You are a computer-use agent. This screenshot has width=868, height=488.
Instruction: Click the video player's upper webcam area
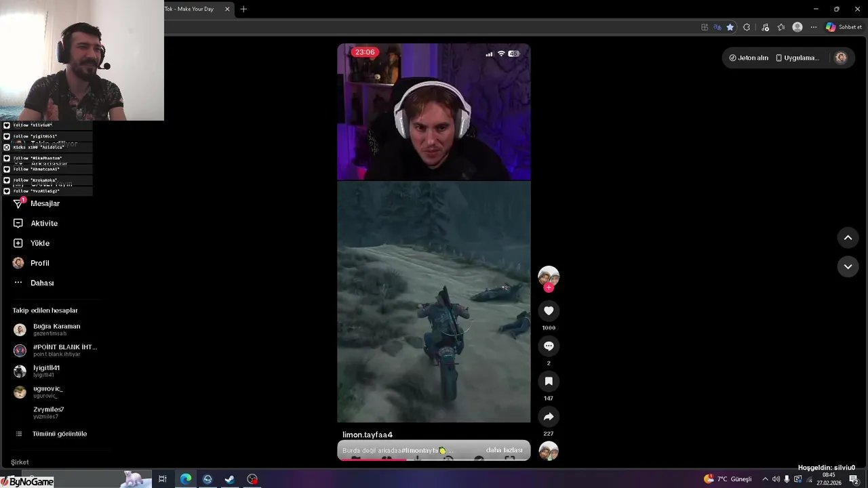click(434, 112)
